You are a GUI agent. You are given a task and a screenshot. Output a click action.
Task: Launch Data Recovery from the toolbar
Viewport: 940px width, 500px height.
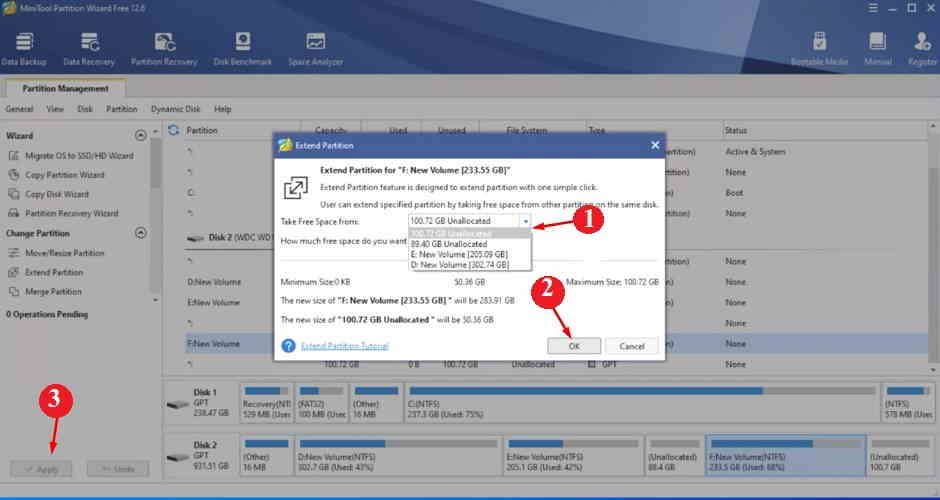(89, 50)
